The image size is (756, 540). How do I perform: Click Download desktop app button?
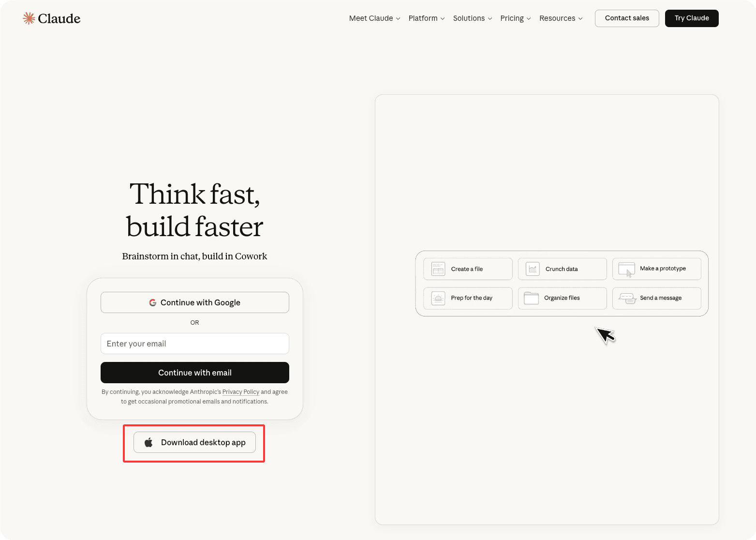(x=194, y=442)
